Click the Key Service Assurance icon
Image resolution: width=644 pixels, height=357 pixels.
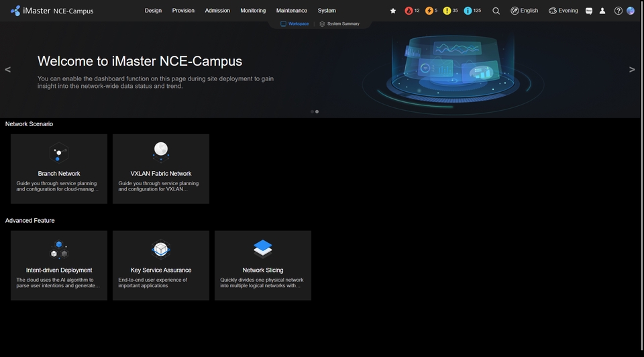(161, 249)
